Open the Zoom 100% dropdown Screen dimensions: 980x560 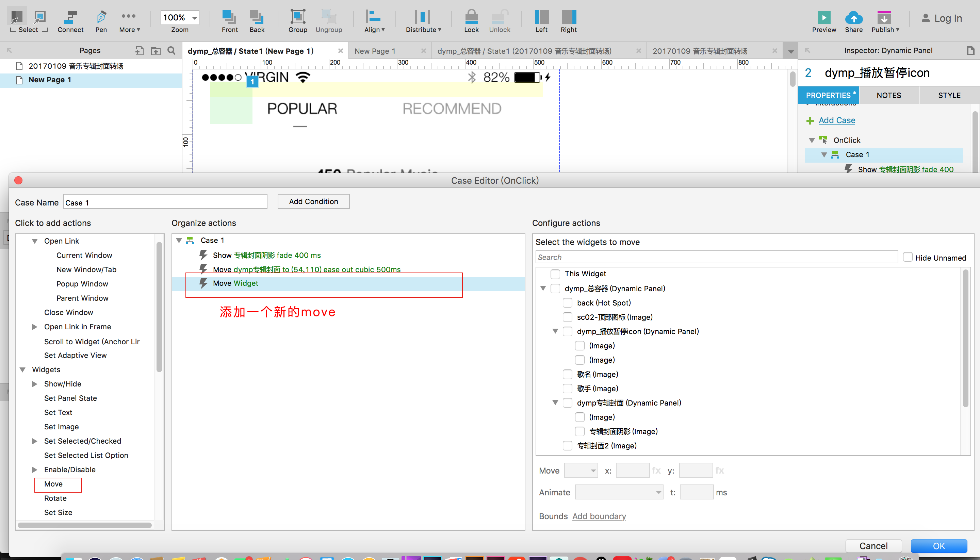[x=194, y=18]
